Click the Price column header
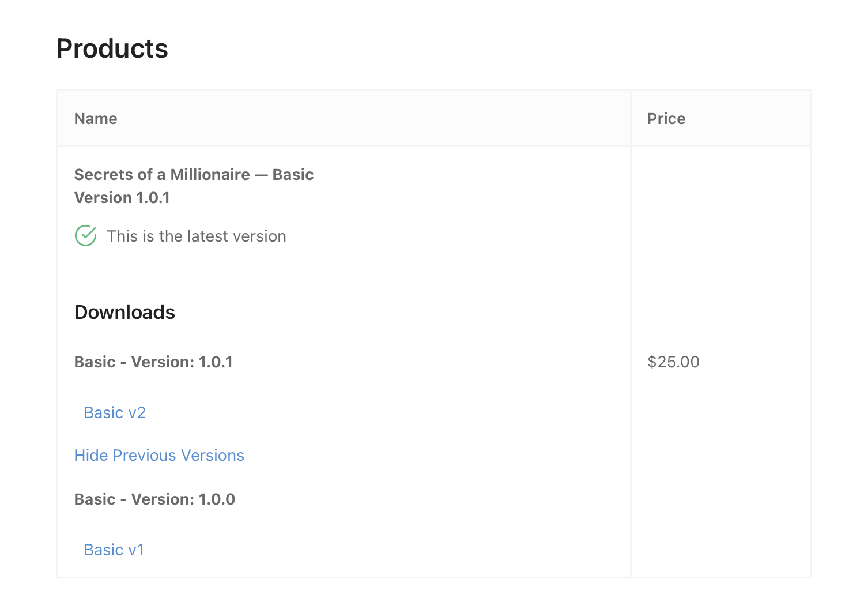The width and height of the screenshot is (868, 609). click(666, 119)
